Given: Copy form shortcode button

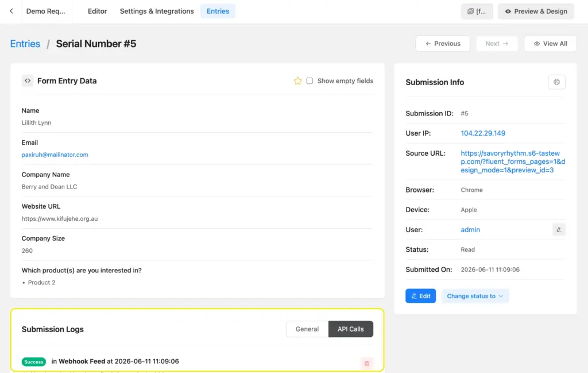Looking at the screenshot, I should pos(477,11).
